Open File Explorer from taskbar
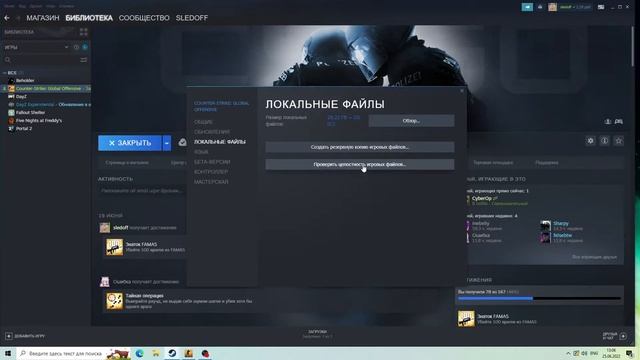Viewport: 640px width, 360px height. tap(156, 353)
